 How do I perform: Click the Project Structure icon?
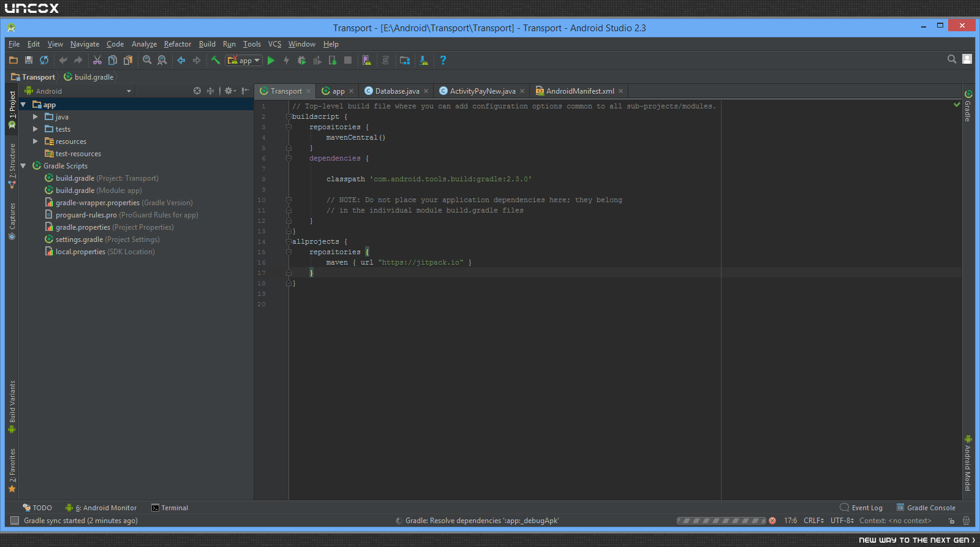pos(405,60)
